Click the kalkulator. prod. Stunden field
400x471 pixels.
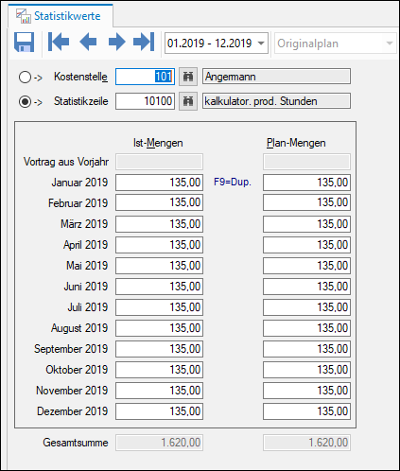276,101
